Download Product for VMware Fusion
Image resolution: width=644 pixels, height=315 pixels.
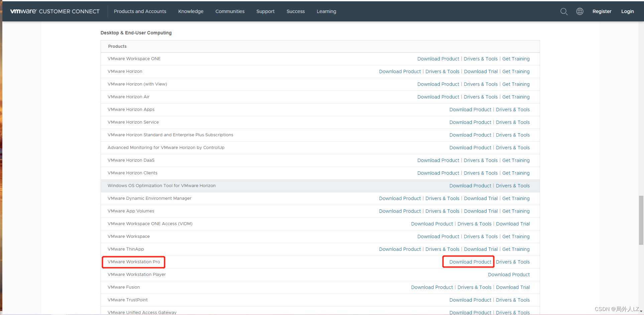[432, 287]
